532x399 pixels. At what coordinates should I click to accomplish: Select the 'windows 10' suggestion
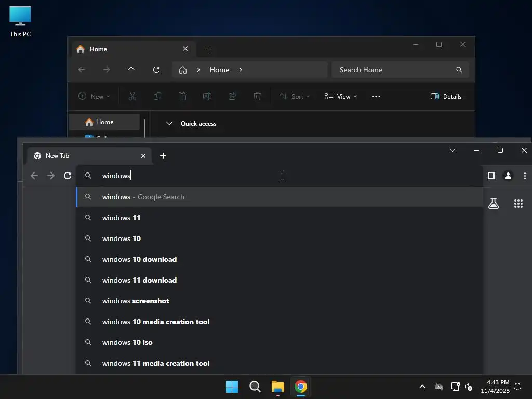click(x=280, y=238)
